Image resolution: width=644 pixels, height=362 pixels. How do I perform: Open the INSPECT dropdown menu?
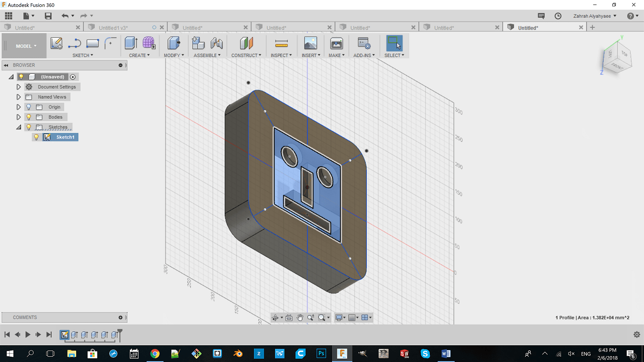tap(281, 56)
